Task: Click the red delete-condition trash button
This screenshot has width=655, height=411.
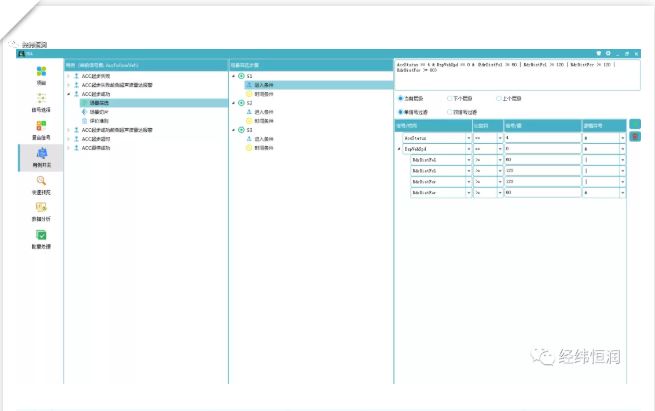Action: pyautogui.click(x=635, y=137)
